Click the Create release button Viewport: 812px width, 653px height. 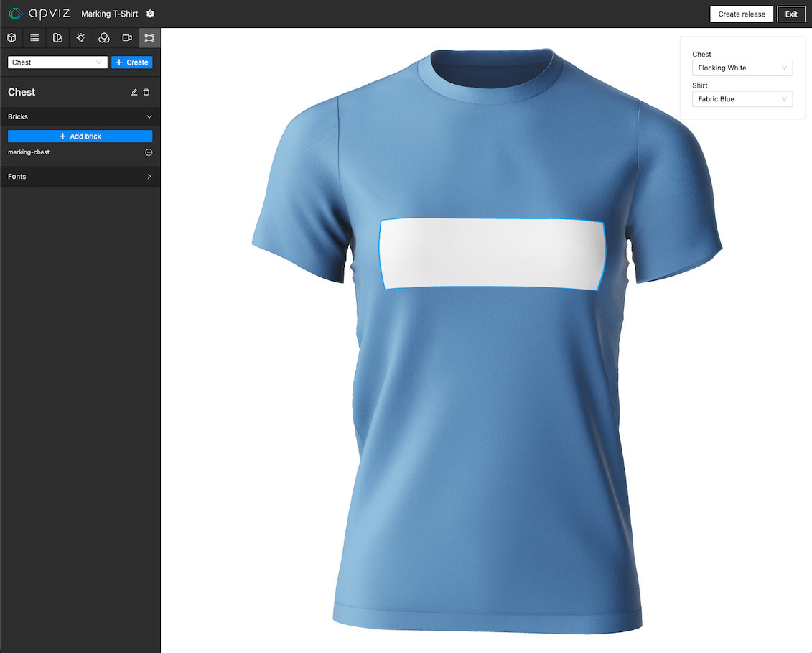741,14
